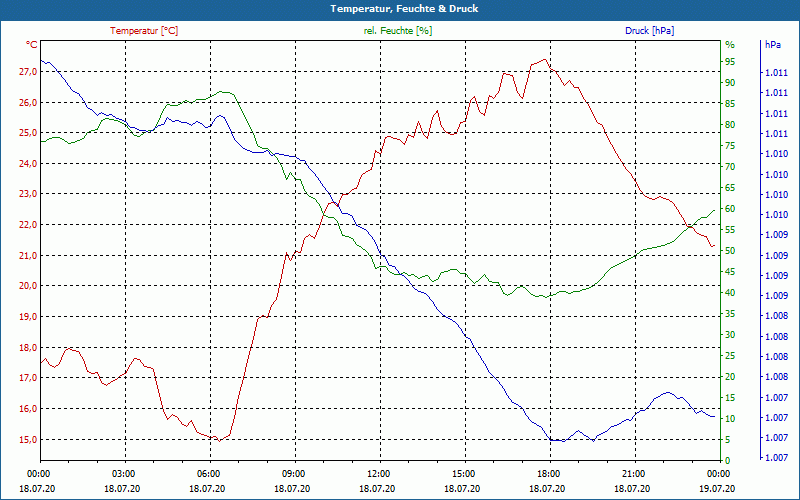Click the 19.07.20 date label
Image resolution: width=800 pixels, height=500 pixels.
(717, 488)
